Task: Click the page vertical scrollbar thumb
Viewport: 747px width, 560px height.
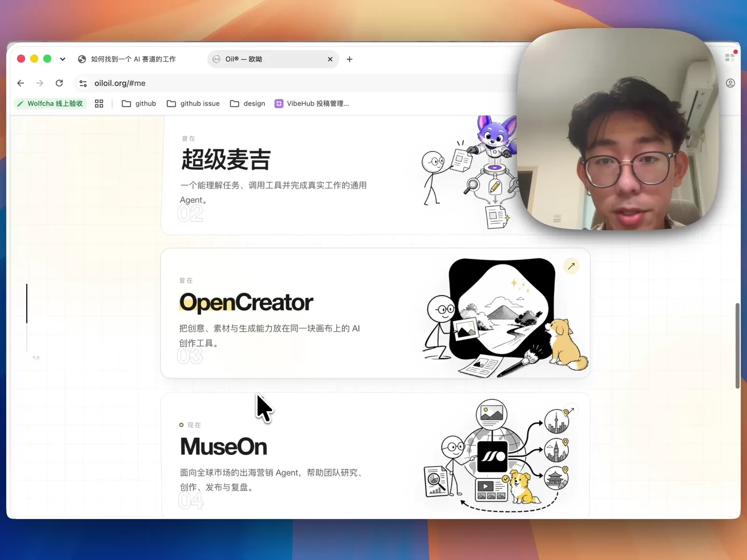Action: pyautogui.click(x=737, y=345)
